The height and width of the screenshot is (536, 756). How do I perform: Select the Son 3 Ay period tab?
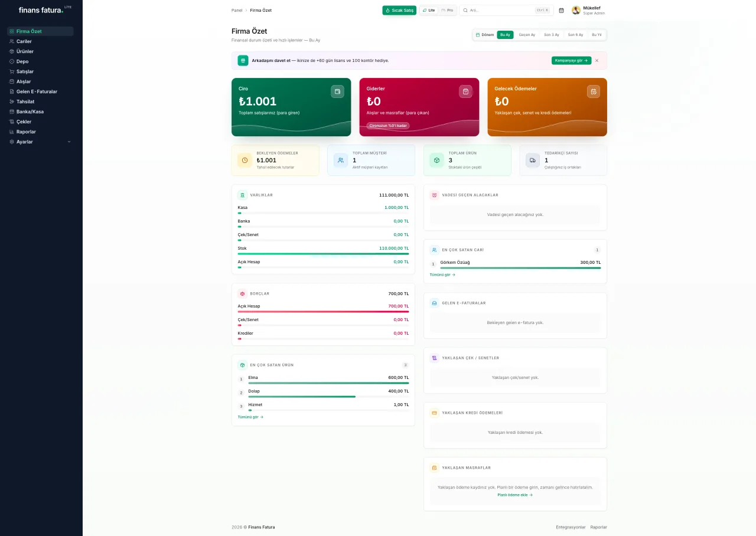point(552,35)
